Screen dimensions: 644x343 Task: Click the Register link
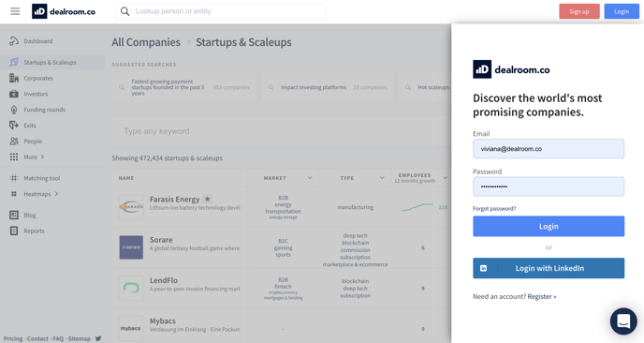(x=542, y=296)
